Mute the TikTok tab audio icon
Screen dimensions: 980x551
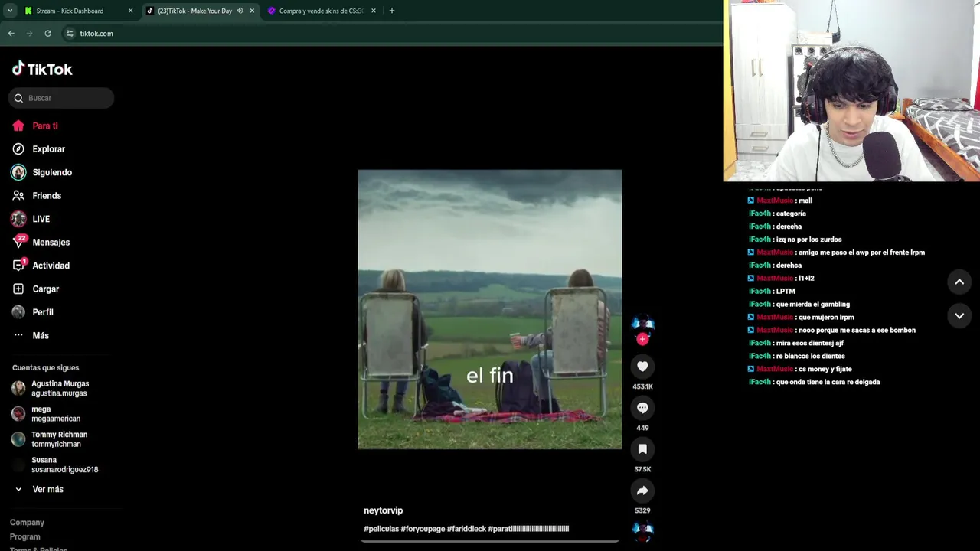pos(240,11)
